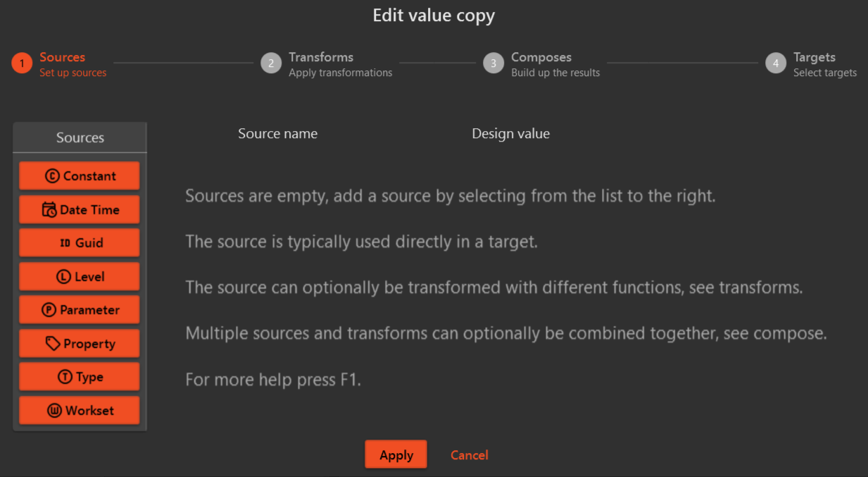The width and height of the screenshot is (868, 477).
Task: Click the red step 1 indicator circle
Action: point(21,63)
